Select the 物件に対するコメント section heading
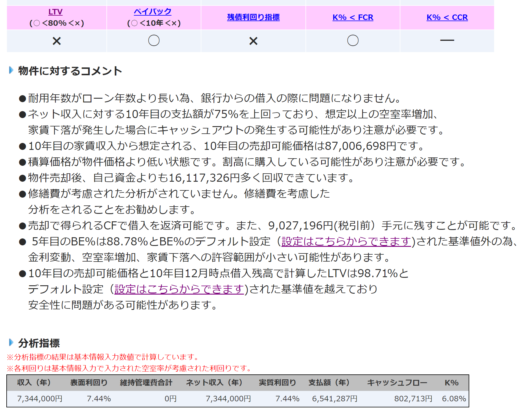This screenshot has width=532, height=410. pos(70,71)
